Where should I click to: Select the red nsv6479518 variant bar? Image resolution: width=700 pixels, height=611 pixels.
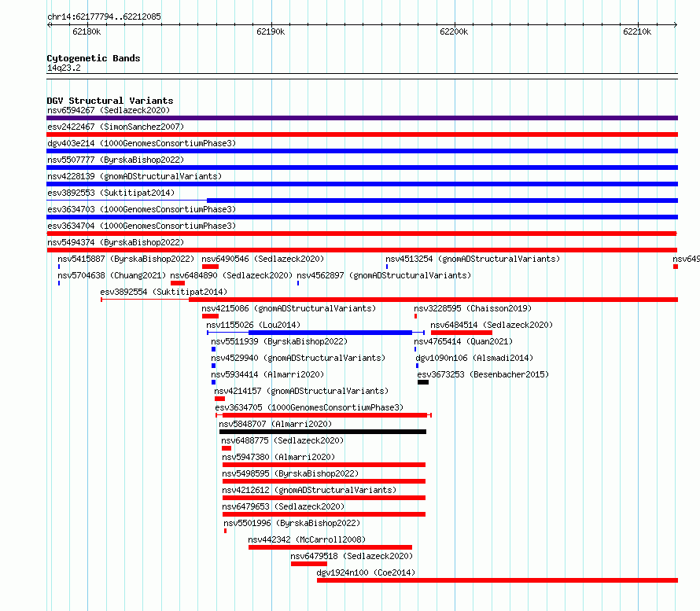point(309,564)
